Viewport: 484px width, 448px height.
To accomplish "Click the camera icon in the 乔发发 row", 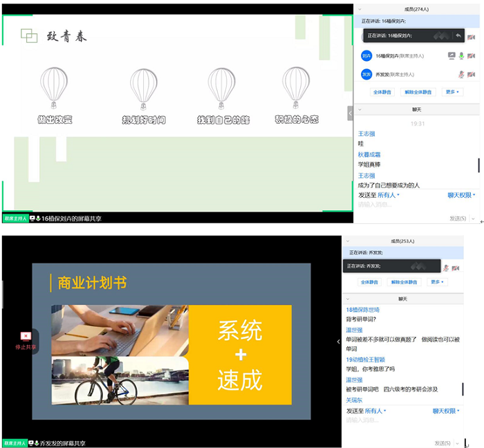I will pos(471,75).
